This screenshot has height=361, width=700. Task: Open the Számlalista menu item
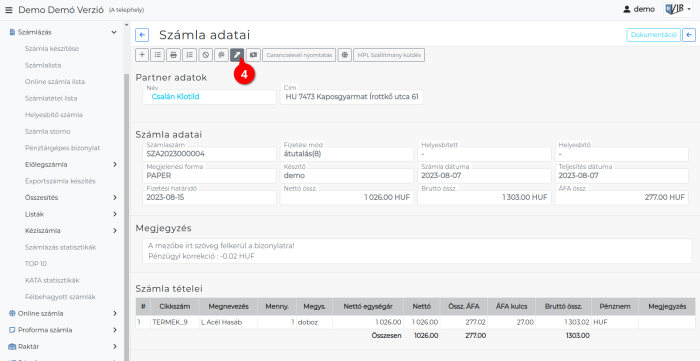pyautogui.click(x=43, y=65)
